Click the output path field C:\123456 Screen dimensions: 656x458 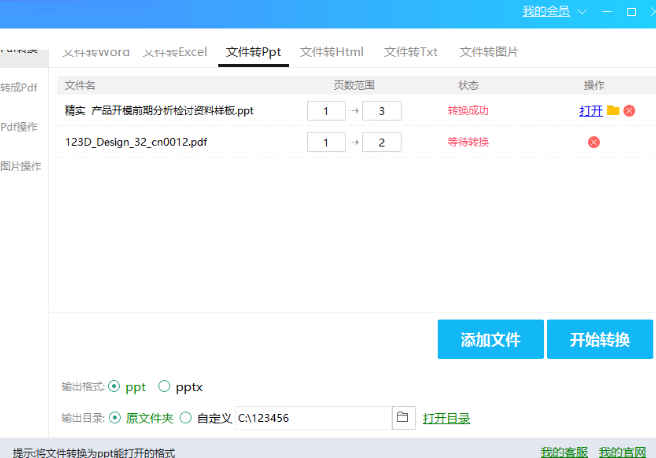point(310,418)
